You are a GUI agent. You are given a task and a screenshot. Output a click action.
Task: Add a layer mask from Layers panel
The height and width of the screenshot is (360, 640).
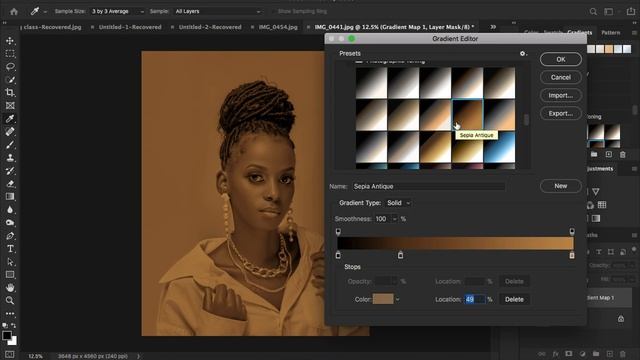pyautogui.click(x=569, y=354)
